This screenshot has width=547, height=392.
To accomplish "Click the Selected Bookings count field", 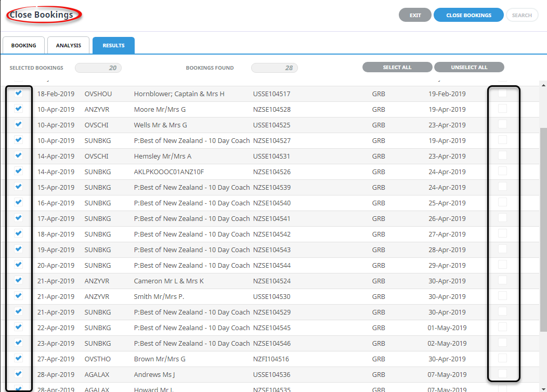I will pyautogui.click(x=98, y=68).
